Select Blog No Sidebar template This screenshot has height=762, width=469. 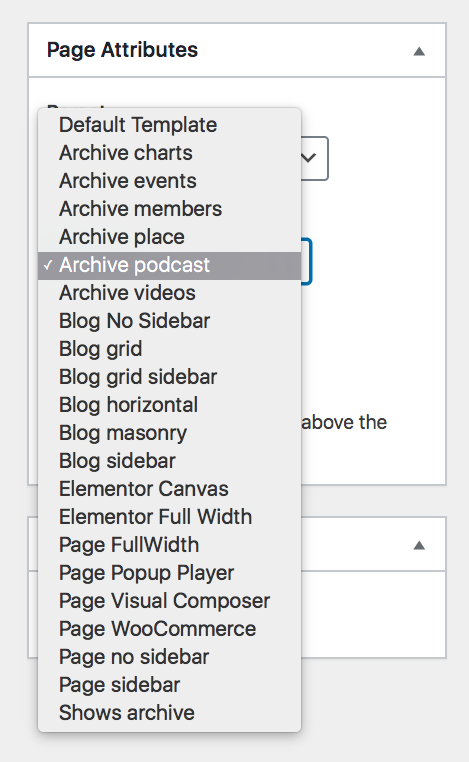point(169,321)
